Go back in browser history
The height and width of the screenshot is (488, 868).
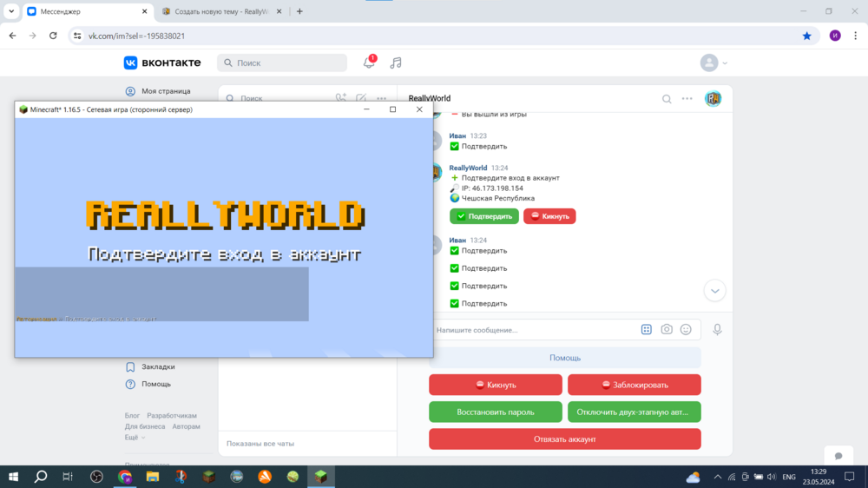(13, 36)
